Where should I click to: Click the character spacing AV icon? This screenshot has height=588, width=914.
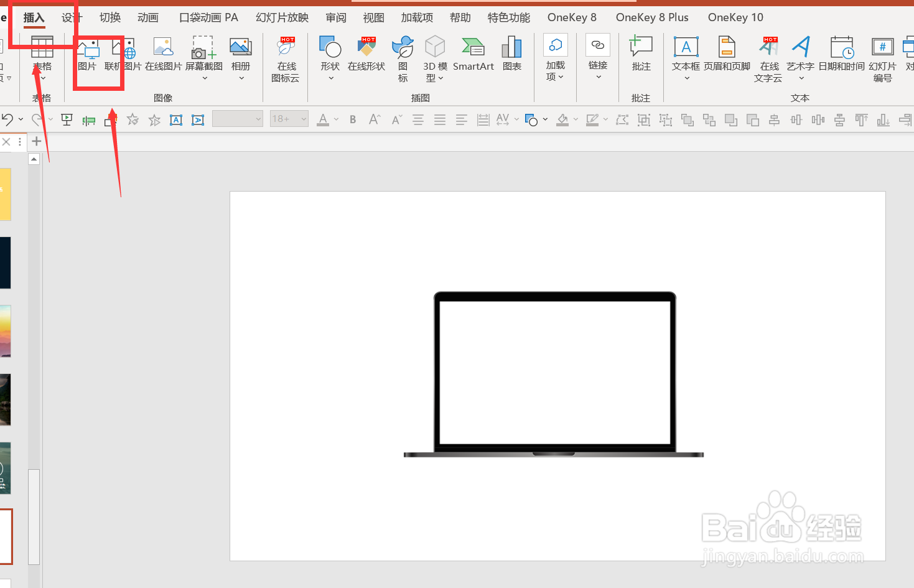pyautogui.click(x=503, y=119)
